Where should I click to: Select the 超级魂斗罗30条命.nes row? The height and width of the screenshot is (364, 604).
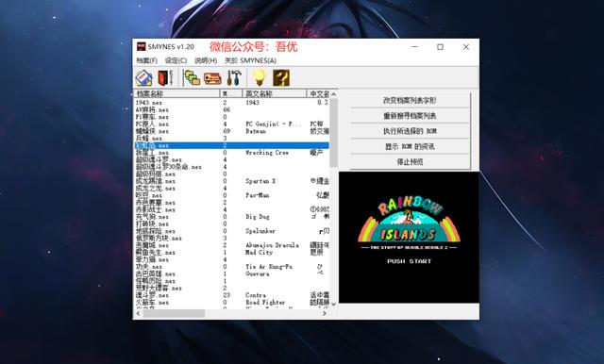click(232, 167)
